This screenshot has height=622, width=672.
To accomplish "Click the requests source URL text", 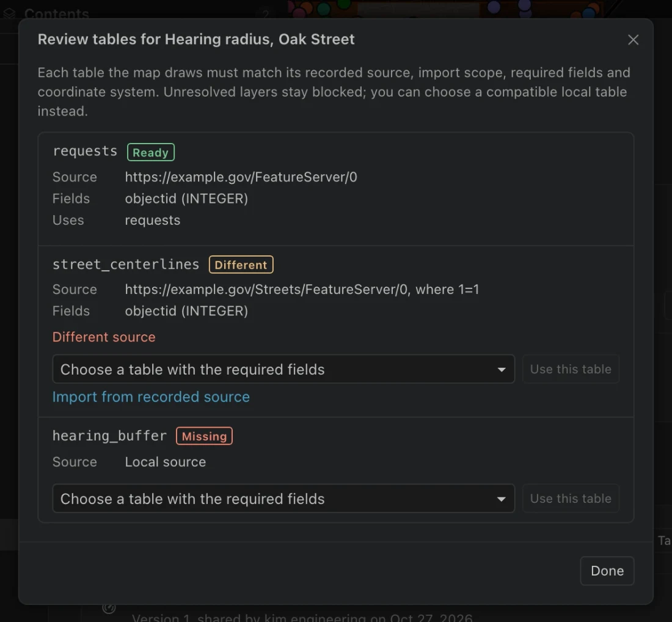I will 241,177.
